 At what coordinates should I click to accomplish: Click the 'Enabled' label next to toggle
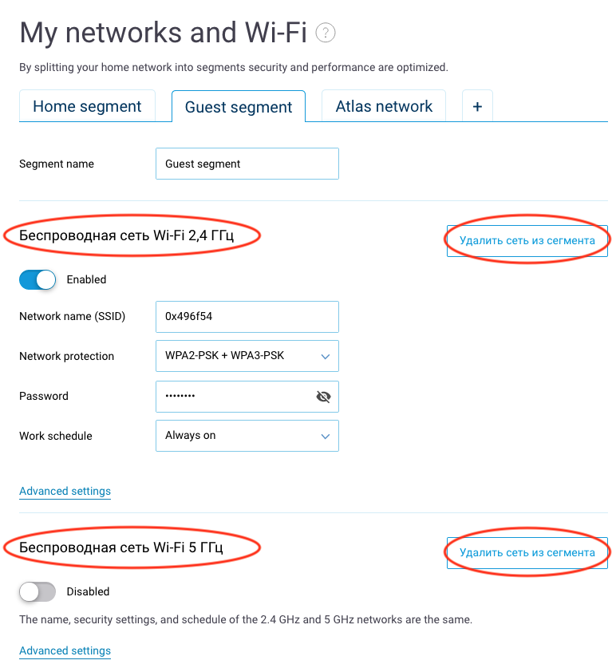coord(86,280)
